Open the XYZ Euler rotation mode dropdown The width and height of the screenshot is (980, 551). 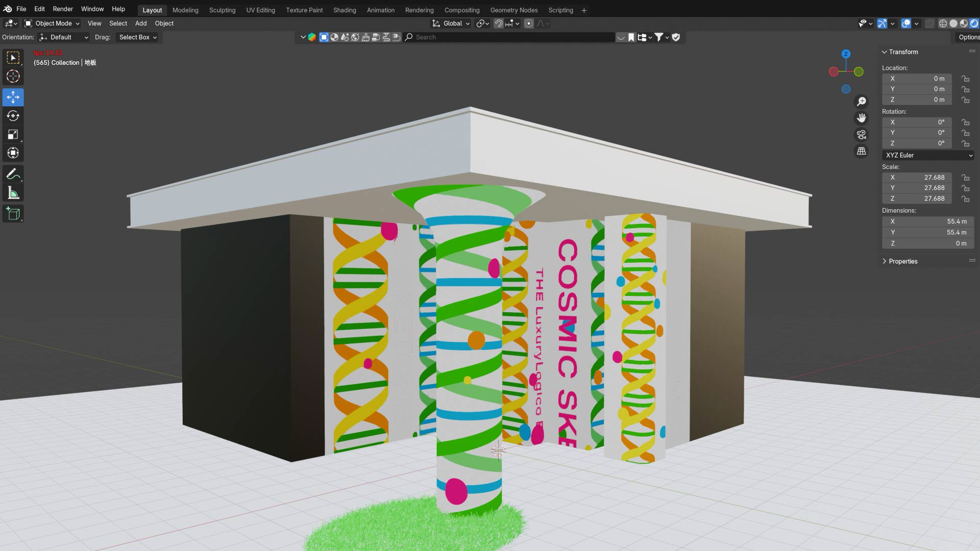[x=927, y=155]
